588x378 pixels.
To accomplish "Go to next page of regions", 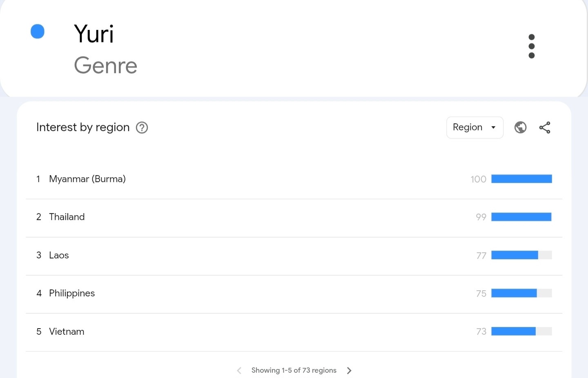I will (349, 371).
